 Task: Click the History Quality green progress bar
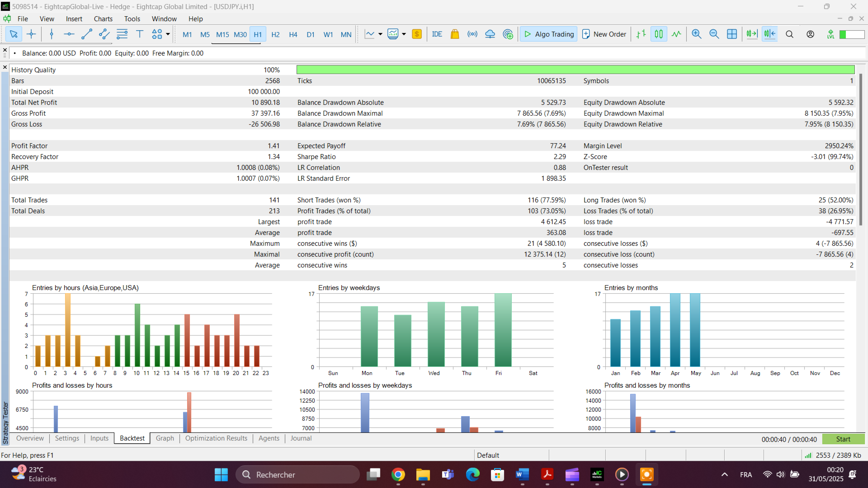click(575, 70)
